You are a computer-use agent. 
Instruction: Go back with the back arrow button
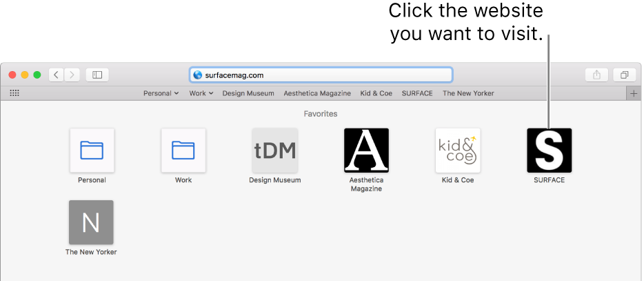(x=57, y=75)
